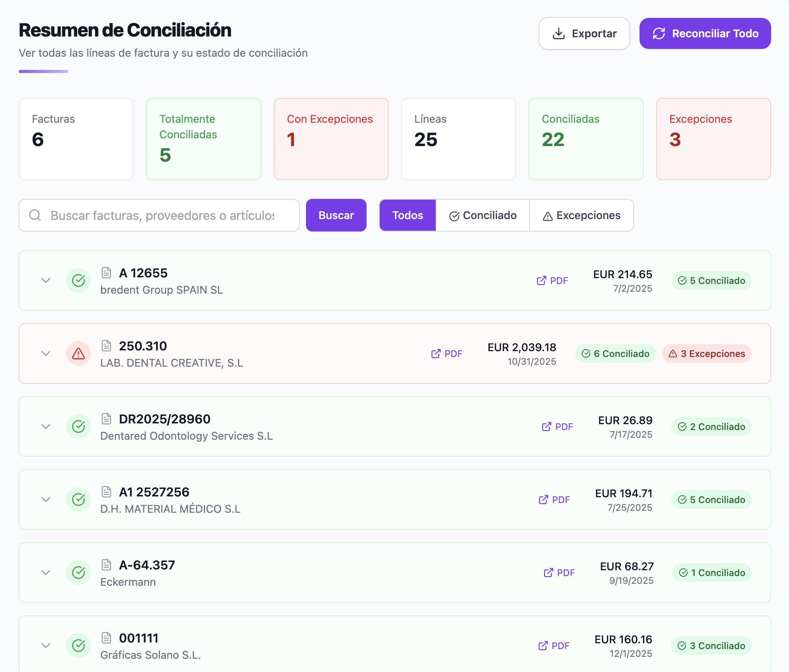Click the Totalmente Conciliadas summary card
Image resolution: width=789 pixels, height=672 pixels.
click(203, 139)
